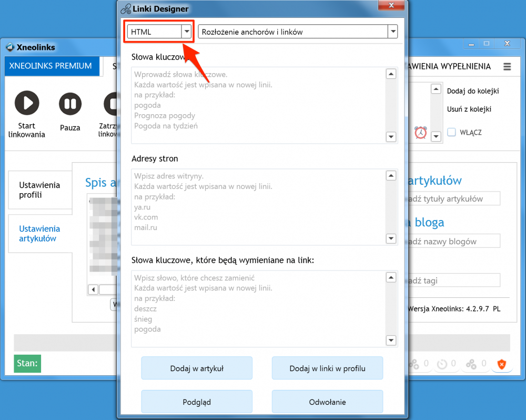526x420 pixels.
Task: Click the orange shield icon
Action: (x=501, y=364)
